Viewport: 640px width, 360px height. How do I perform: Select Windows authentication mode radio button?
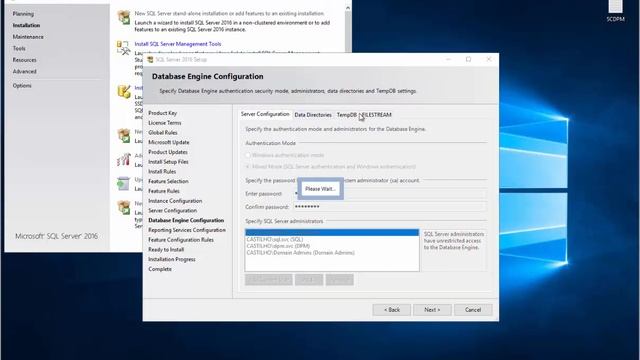click(x=247, y=155)
